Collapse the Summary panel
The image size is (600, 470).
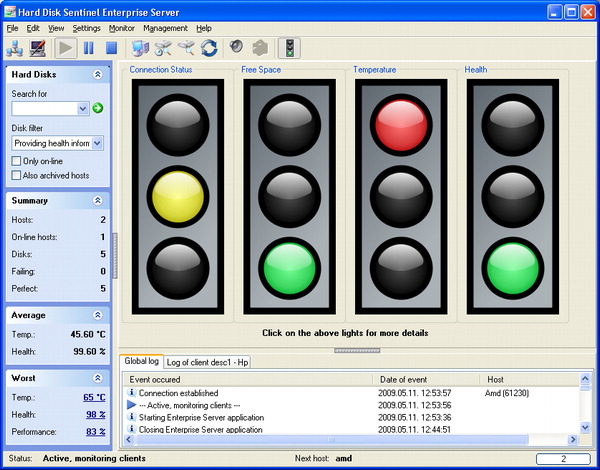click(x=98, y=200)
